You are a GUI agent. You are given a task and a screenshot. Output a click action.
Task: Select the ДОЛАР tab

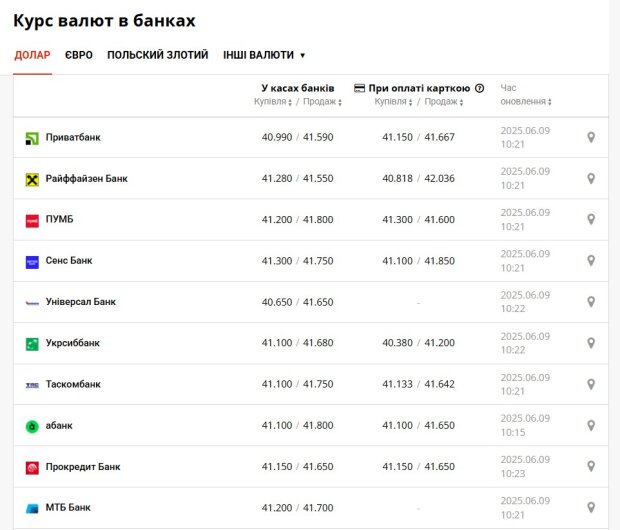point(32,55)
